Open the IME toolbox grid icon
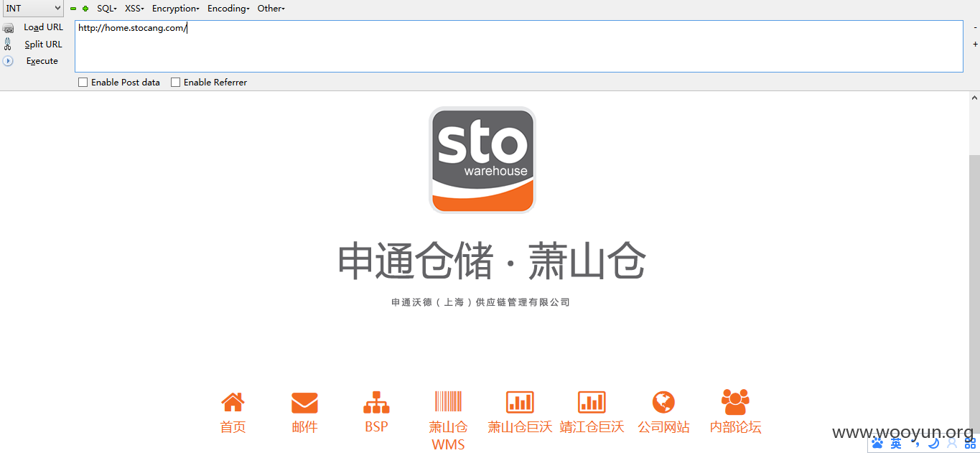Screen dimensions: 980x453 pos(970,443)
